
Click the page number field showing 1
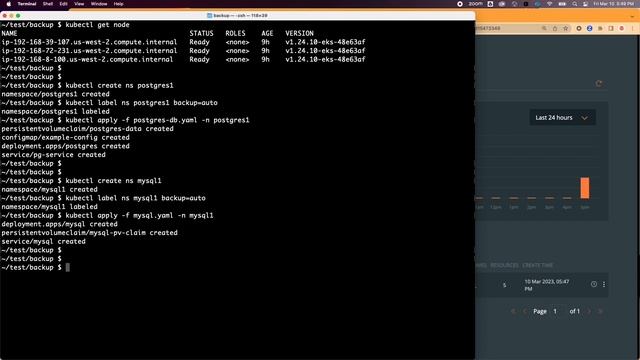click(x=555, y=311)
